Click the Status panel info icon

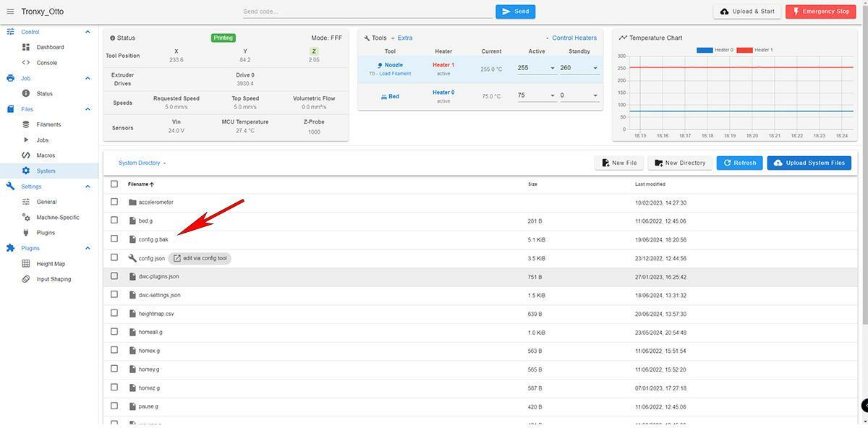tap(112, 38)
